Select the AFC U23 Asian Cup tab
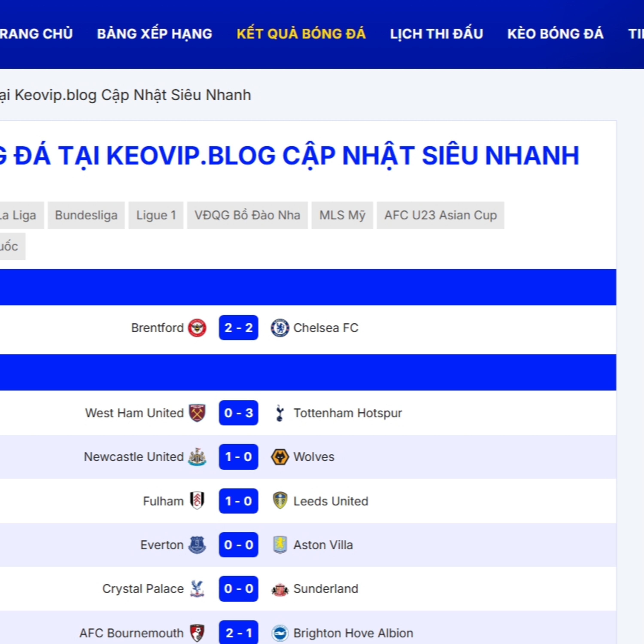644x644 pixels. (x=440, y=215)
